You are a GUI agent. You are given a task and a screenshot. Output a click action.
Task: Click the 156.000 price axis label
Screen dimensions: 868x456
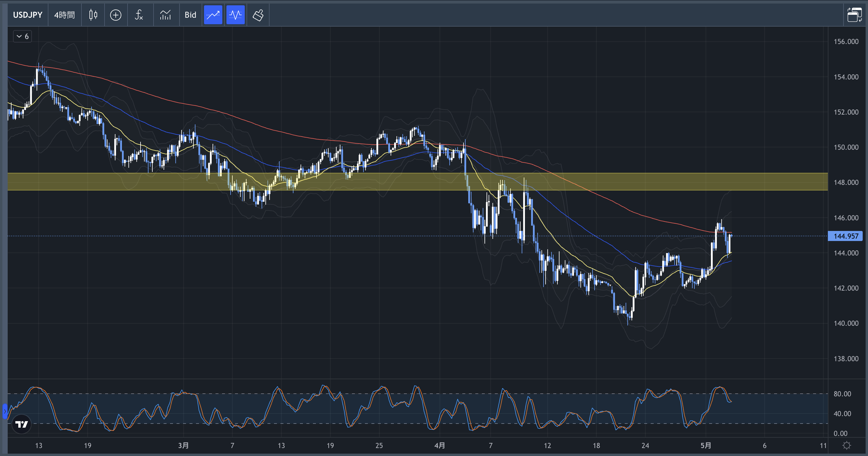pos(846,41)
